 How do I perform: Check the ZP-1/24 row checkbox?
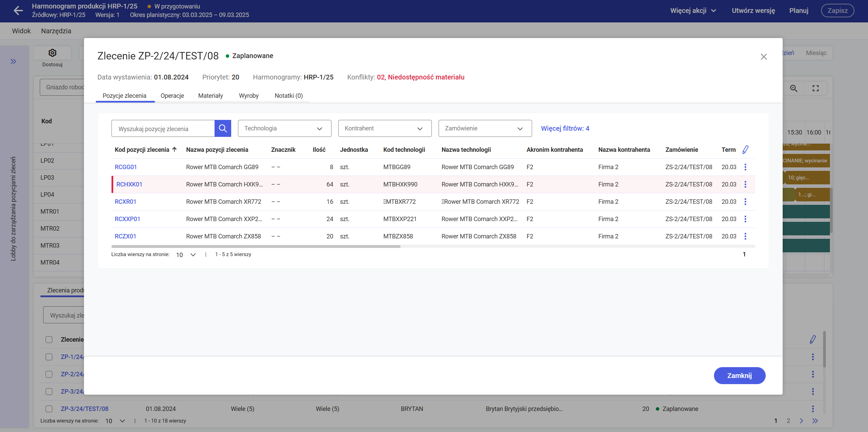[49, 357]
